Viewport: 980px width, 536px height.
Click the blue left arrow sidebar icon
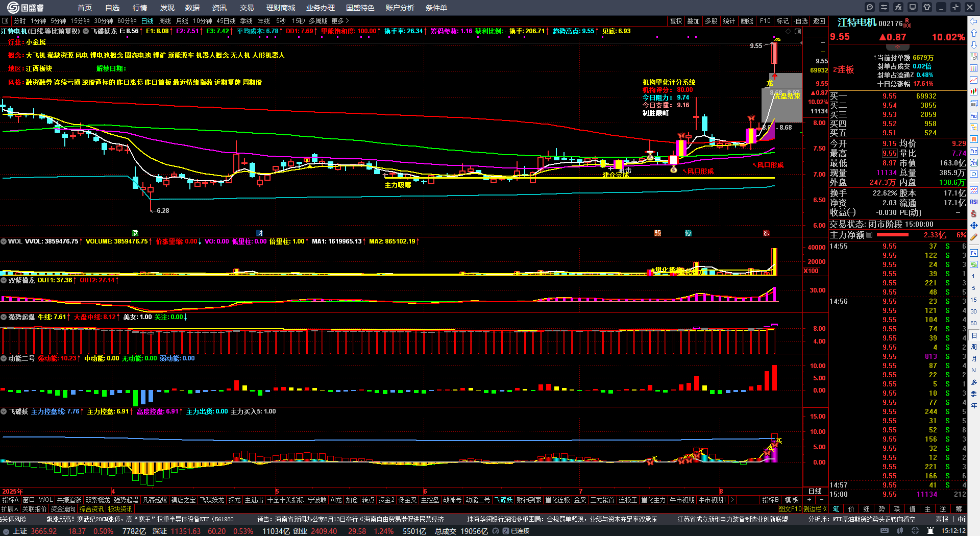(x=974, y=21)
